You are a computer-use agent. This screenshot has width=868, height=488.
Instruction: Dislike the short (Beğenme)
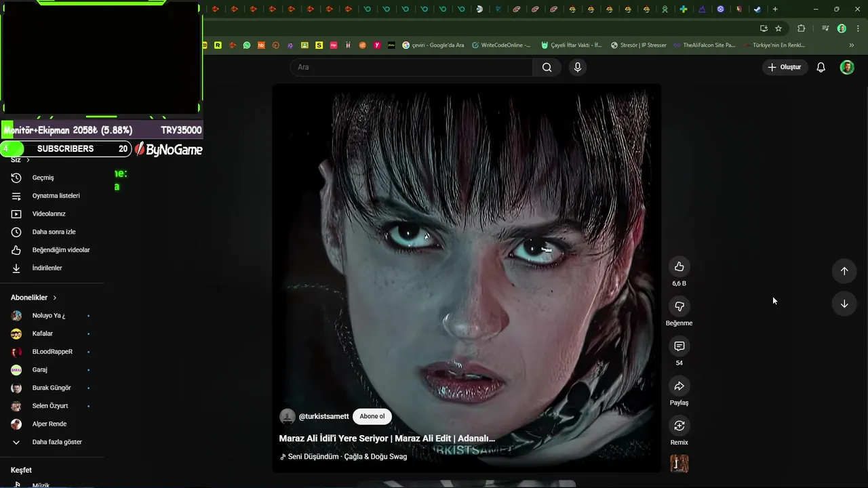pos(679,306)
